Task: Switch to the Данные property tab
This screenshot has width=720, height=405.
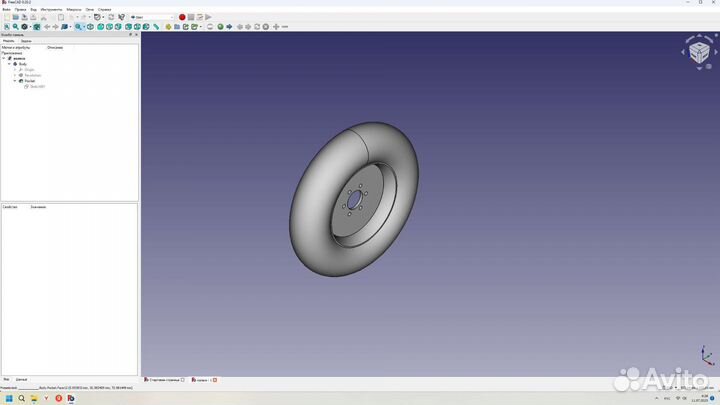Action: (x=21, y=380)
